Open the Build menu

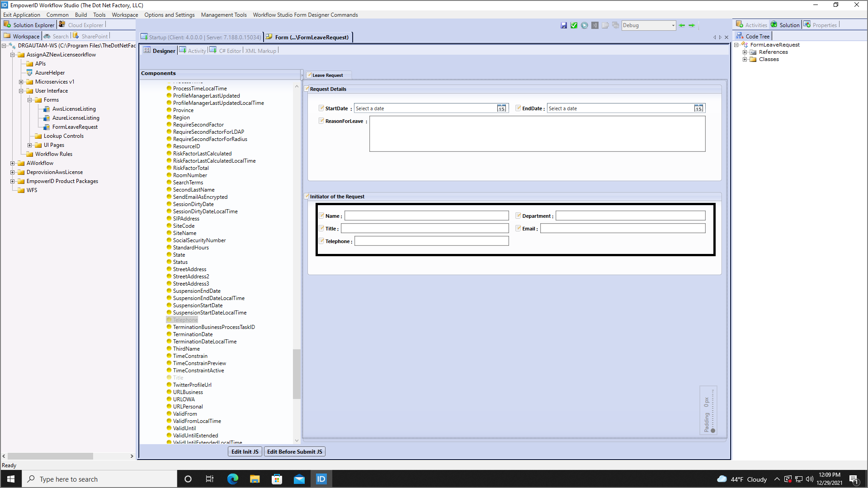point(81,15)
